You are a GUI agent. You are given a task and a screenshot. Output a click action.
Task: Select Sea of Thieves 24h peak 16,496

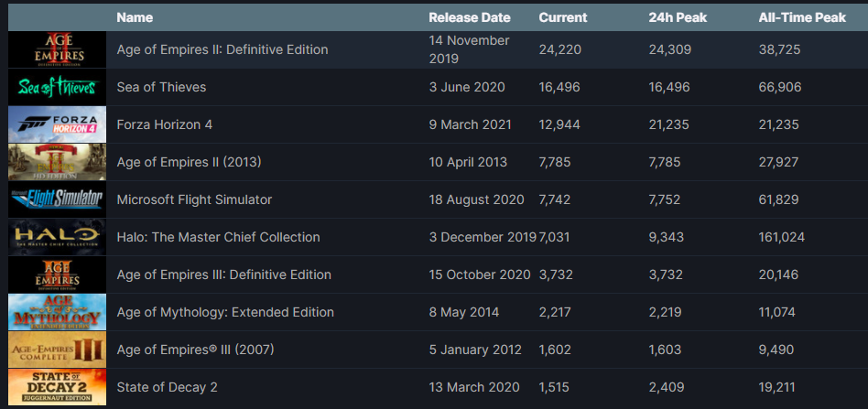[x=669, y=87]
